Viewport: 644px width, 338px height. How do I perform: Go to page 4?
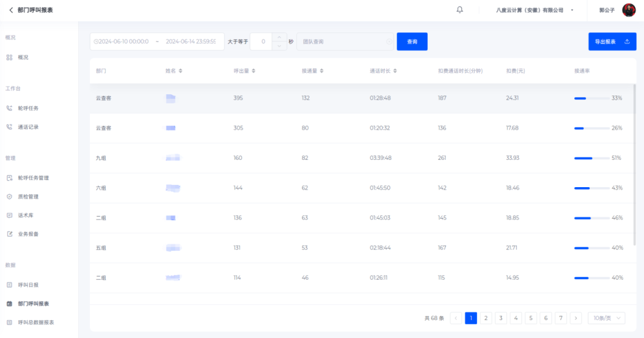(516, 318)
